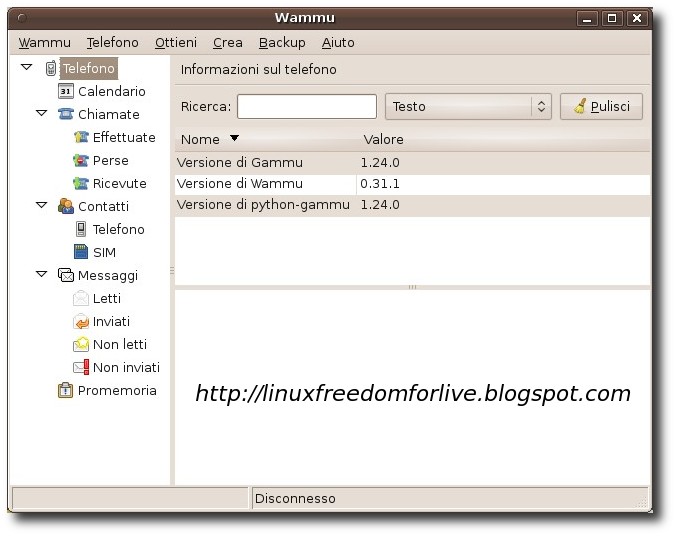
Task: Select the Letti messages entry
Action: tap(106, 298)
